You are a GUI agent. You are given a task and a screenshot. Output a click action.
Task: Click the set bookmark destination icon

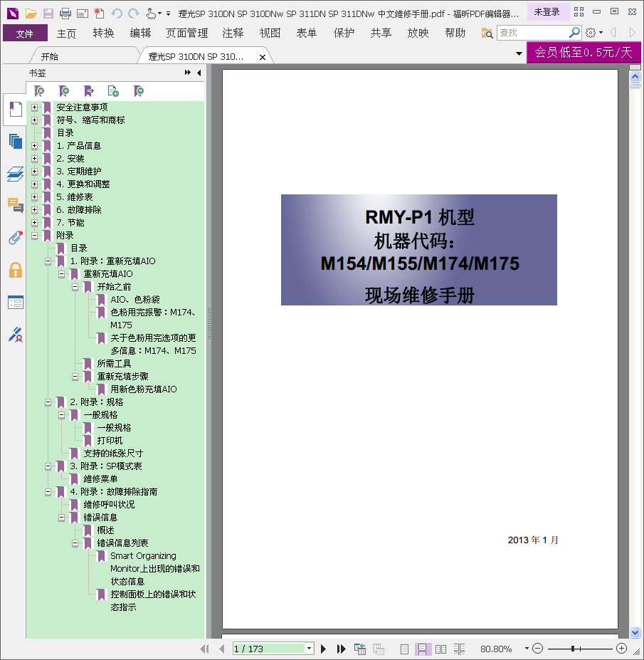(88, 91)
